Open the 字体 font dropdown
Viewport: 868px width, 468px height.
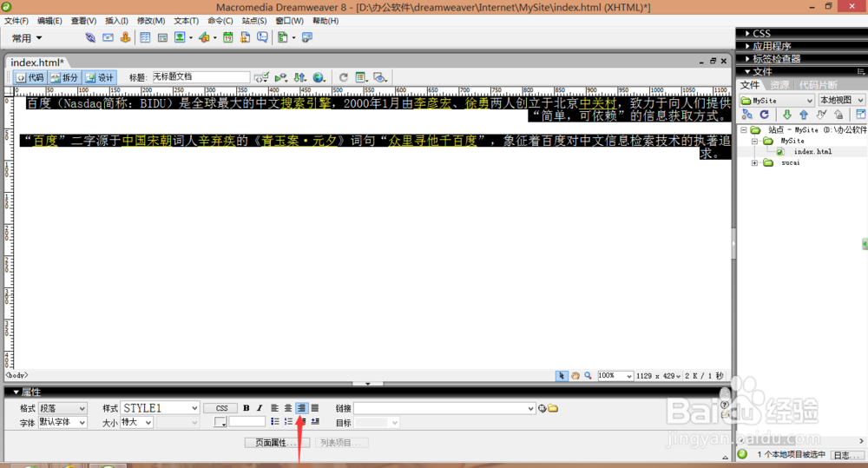pyautogui.click(x=62, y=423)
